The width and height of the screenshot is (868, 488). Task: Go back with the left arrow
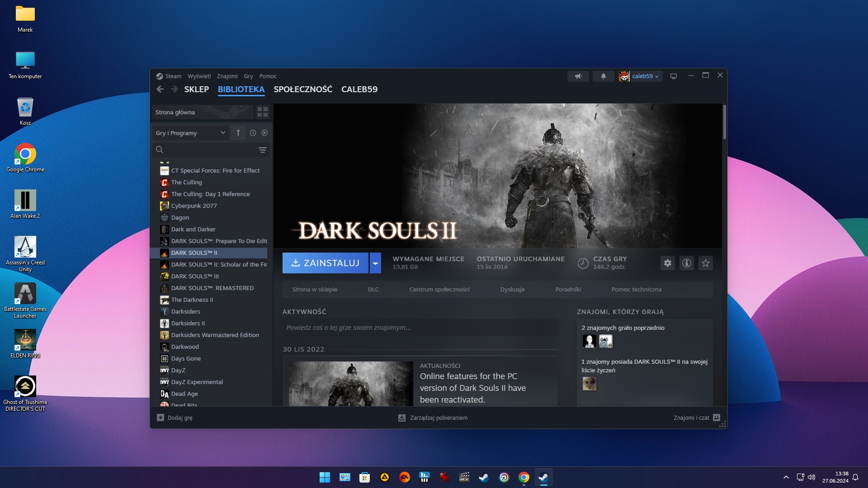pos(160,89)
